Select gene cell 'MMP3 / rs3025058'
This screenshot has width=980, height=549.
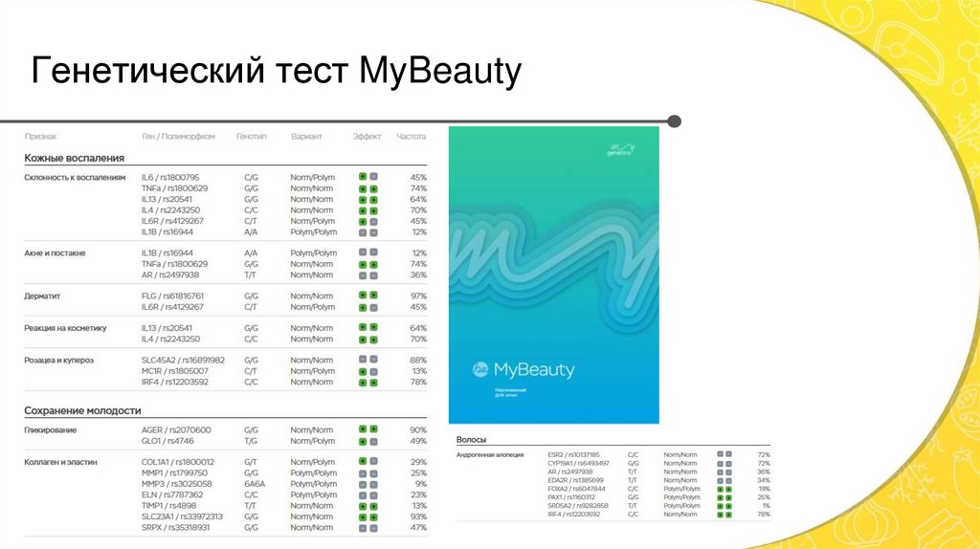coord(176,484)
